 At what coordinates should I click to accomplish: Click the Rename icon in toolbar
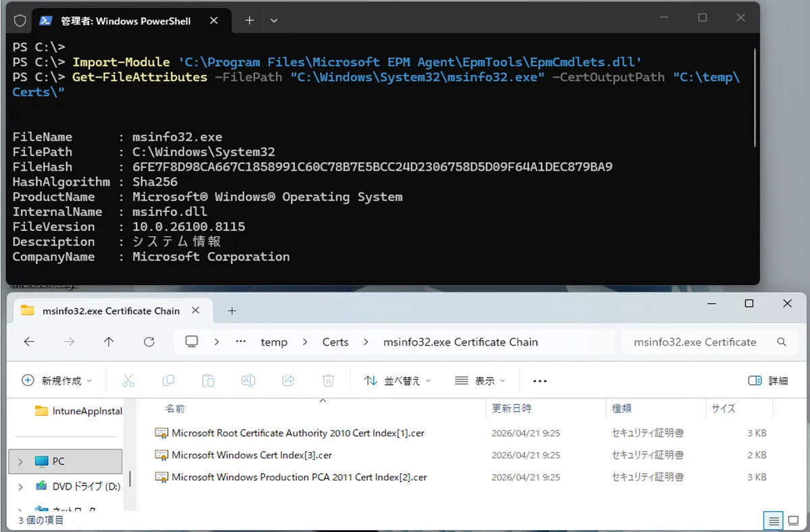tap(248, 381)
